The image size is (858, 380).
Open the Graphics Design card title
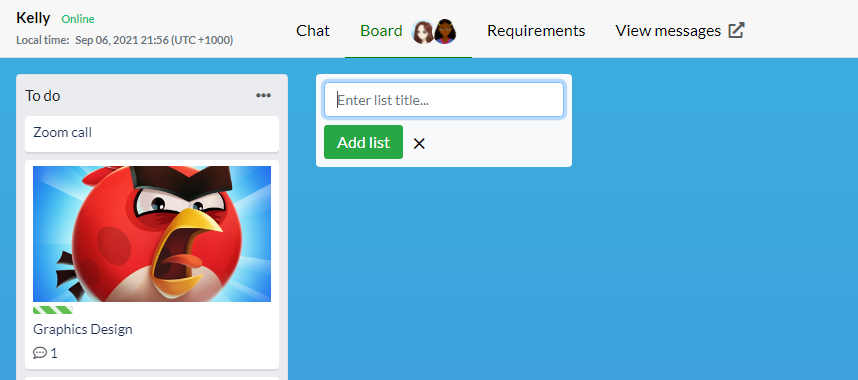[x=83, y=330]
